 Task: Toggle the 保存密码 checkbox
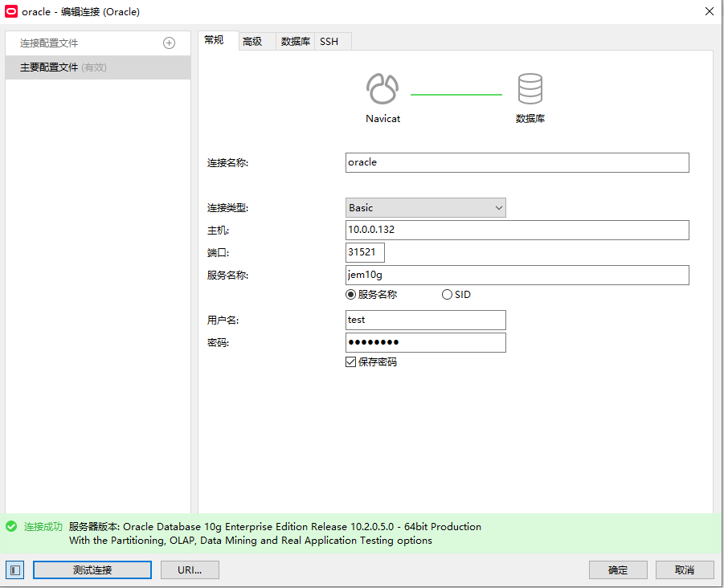pyautogui.click(x=351, y=361)
